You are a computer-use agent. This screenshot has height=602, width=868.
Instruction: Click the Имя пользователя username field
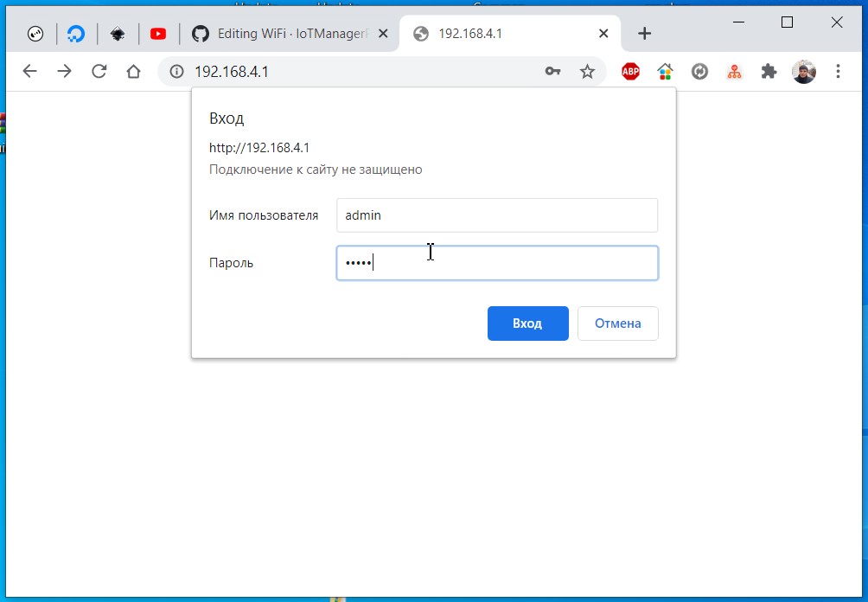(496, 215)
